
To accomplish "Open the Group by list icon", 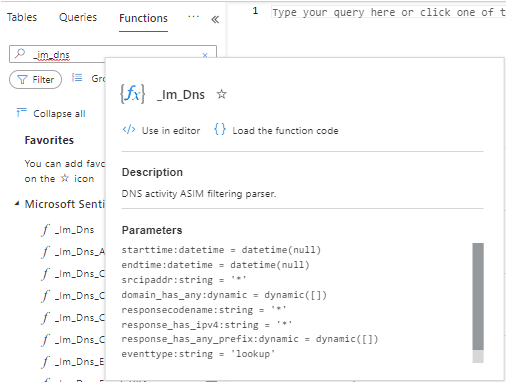I will [x=77, y=78].
